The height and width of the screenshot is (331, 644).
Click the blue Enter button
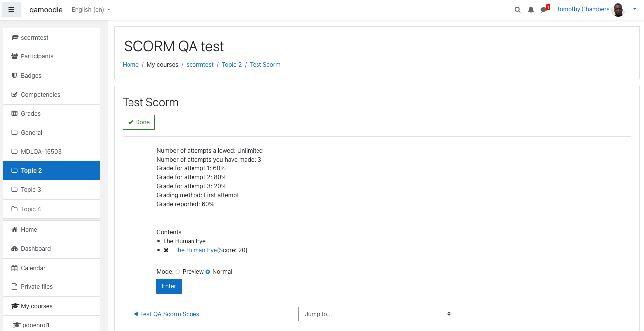(169, 286)
